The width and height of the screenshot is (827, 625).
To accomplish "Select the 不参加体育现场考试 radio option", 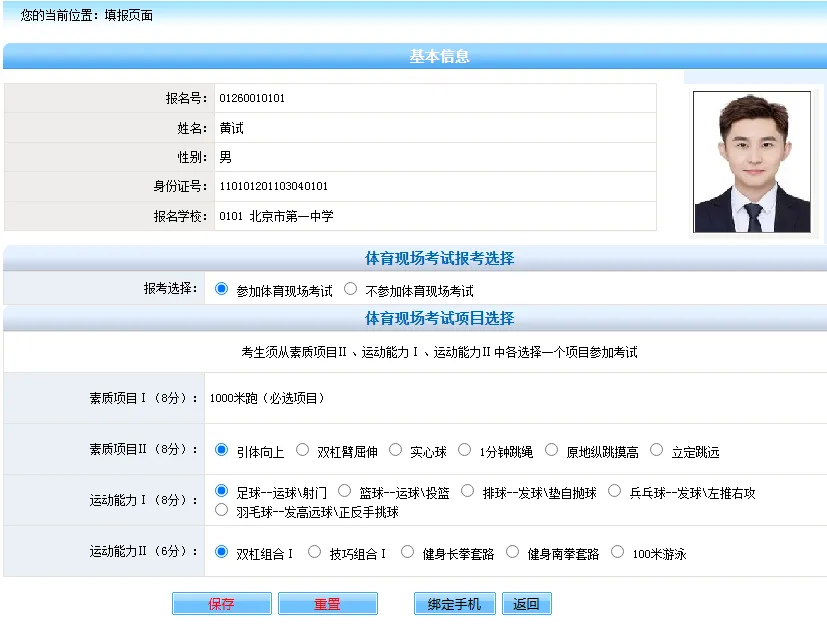I will click(349, 289).
